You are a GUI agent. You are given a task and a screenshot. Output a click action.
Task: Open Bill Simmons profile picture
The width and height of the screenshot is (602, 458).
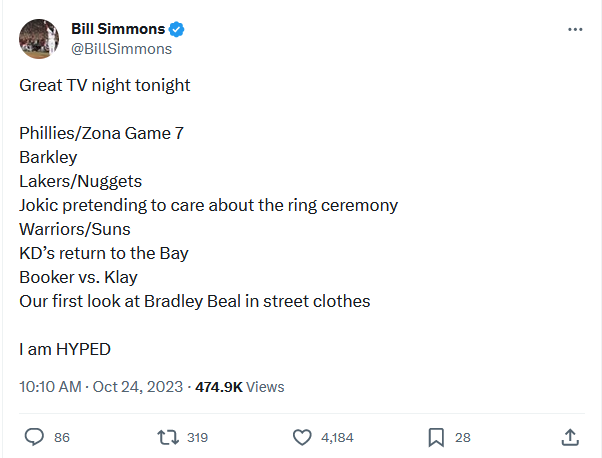pos(39,39)
